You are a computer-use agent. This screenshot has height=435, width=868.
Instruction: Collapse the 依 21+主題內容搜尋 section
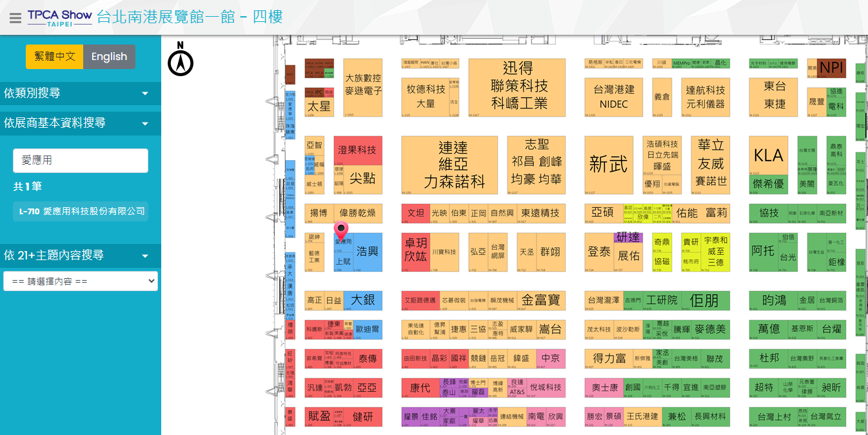point(81,255)
